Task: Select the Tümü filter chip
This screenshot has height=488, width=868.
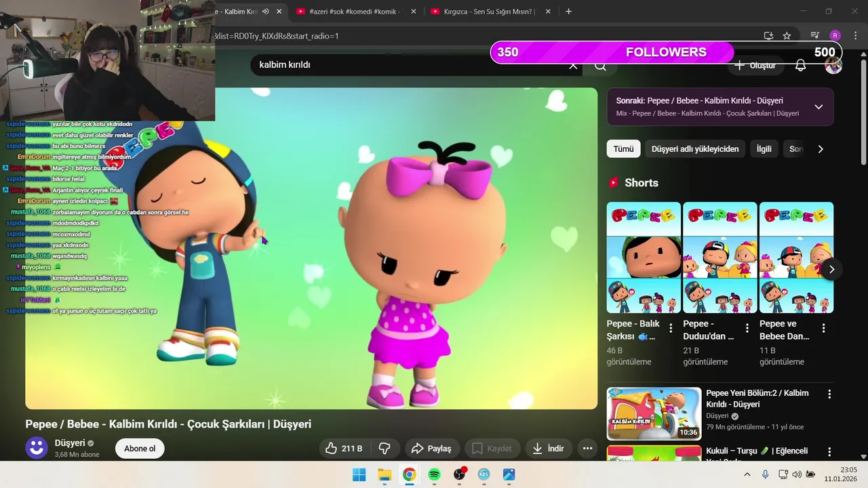Action: point(623,149)
